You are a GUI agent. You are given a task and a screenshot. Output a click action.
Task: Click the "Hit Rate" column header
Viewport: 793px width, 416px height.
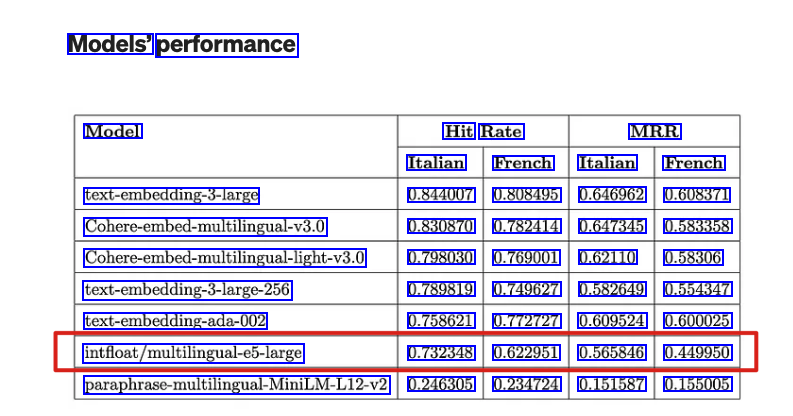(483, 131)
